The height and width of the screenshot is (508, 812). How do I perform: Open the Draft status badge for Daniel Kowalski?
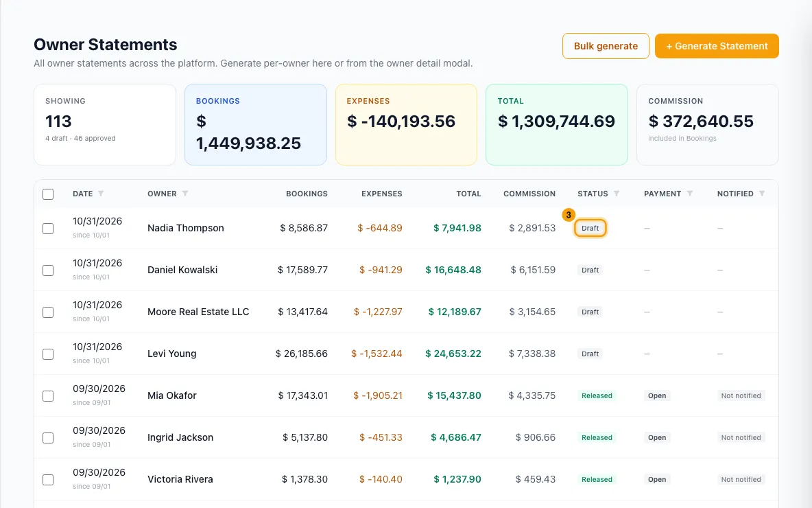[x=590, y=270]
